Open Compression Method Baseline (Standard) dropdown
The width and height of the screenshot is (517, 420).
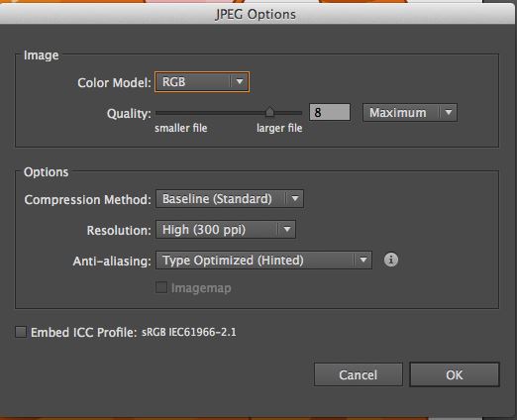230,199
